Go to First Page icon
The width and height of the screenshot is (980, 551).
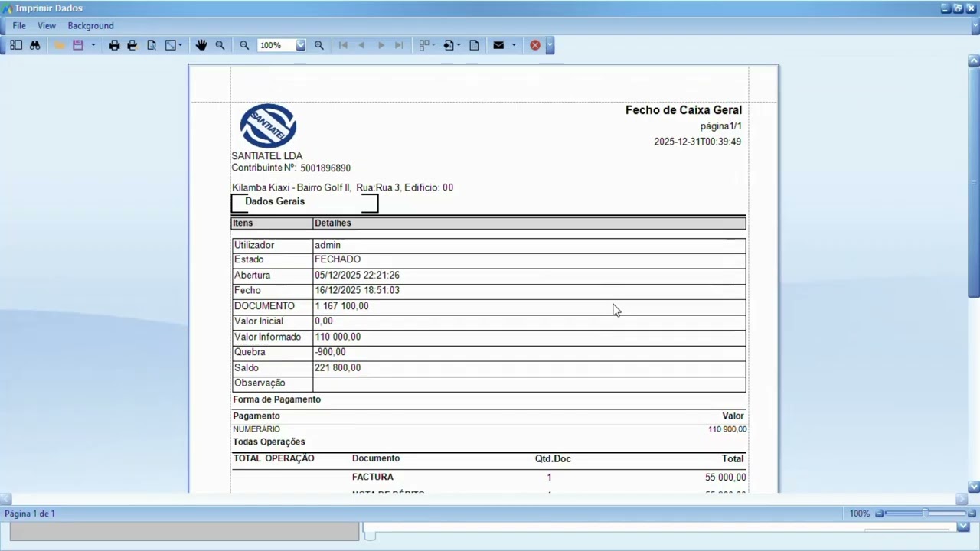click(343, 45)
